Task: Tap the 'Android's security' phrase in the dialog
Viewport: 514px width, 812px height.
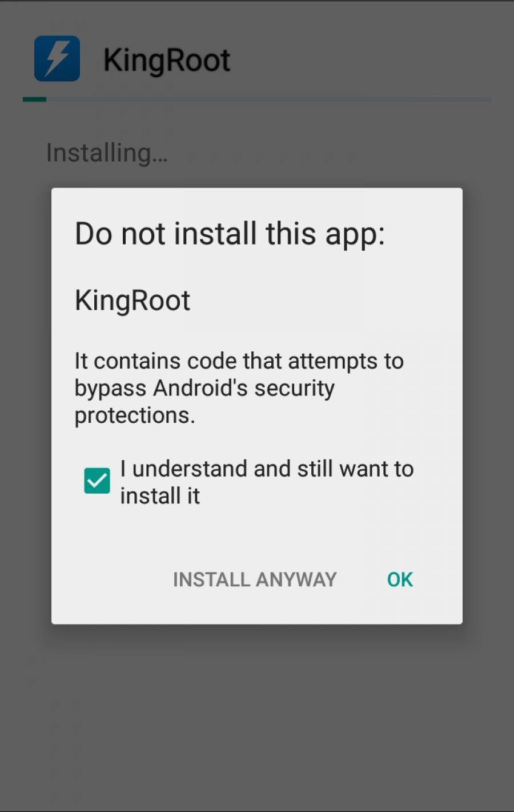Action: (244, 388)
